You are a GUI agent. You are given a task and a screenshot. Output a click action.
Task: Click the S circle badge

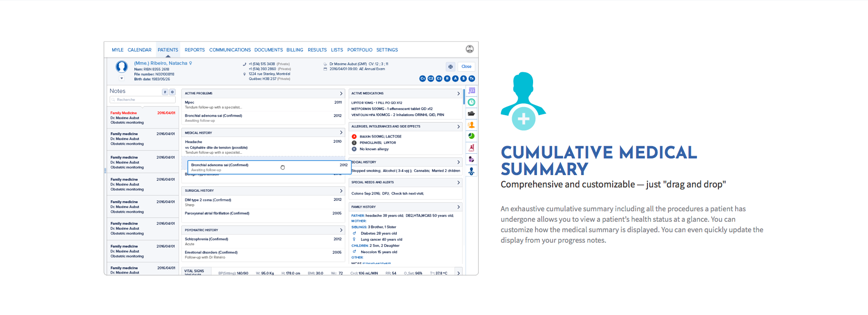tap(463, 79)
